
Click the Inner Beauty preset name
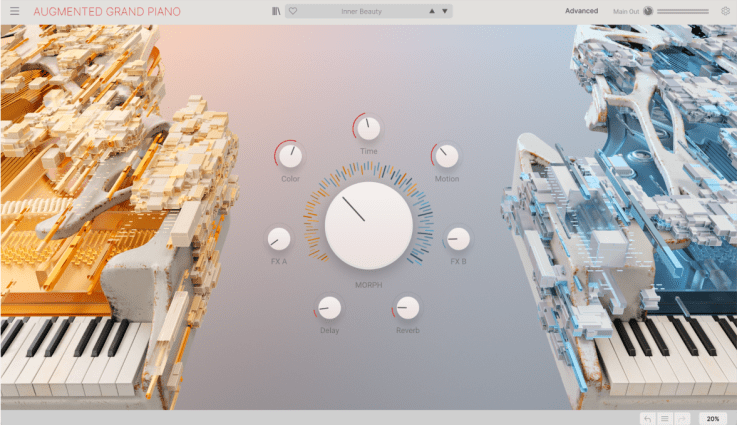click(x=362, y=11)
